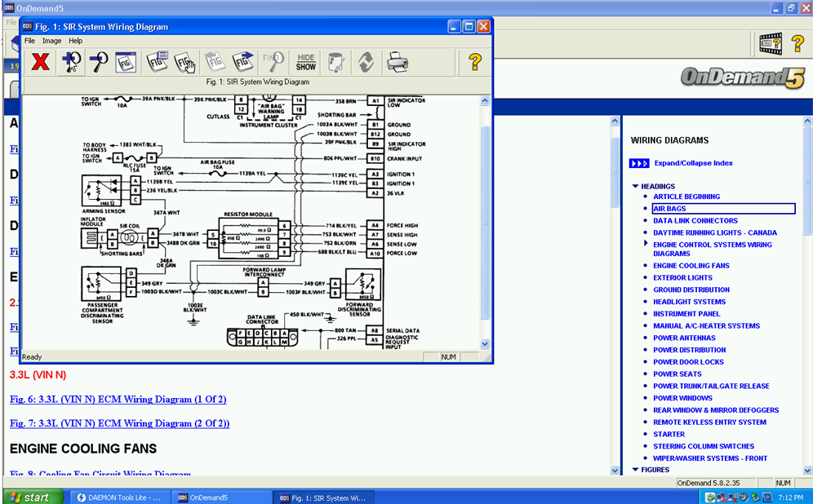Click the HIDE SHOW toolbar button
Screen dimensions: 813x504
click(x=306, y=62)
